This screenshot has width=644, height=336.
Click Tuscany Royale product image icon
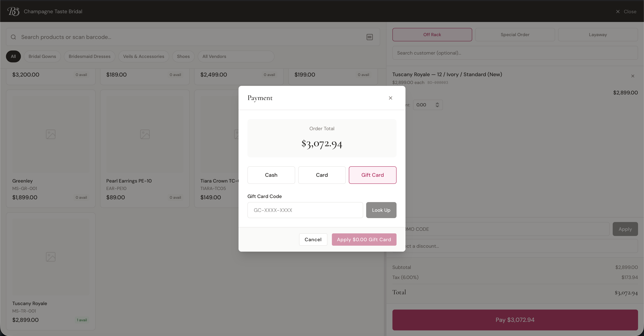coord(51,257)
